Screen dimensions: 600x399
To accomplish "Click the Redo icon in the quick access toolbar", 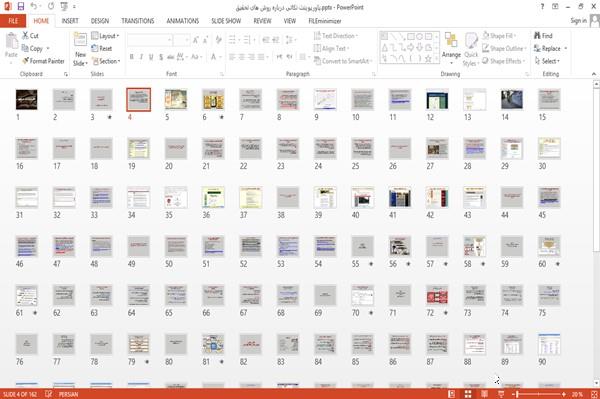I will [x=51, y=6].
